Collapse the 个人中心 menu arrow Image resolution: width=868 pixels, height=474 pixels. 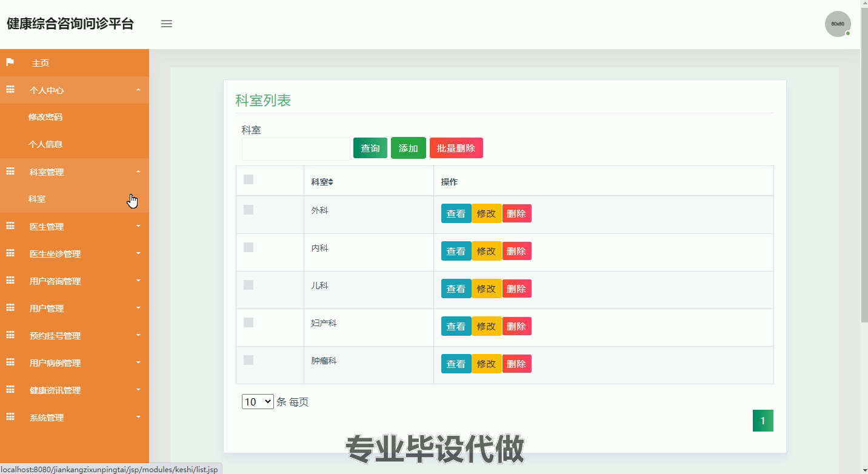coord(138,90)
